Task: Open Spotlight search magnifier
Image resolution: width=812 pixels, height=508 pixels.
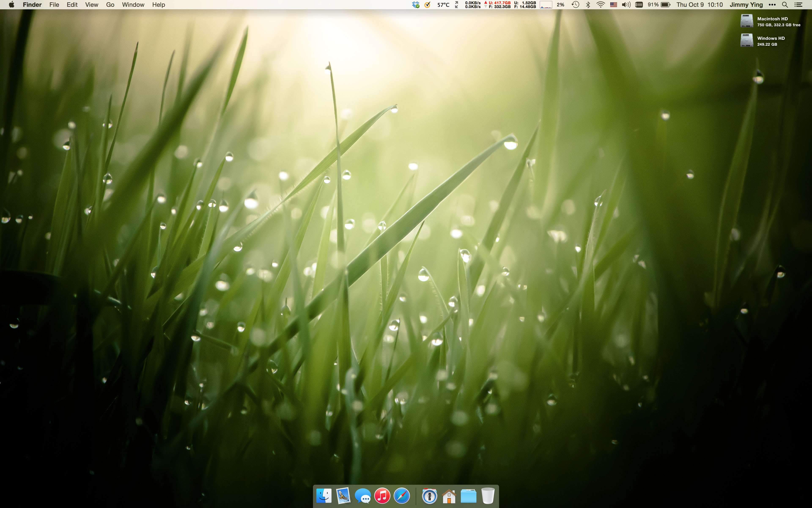Action: [785, 5]
